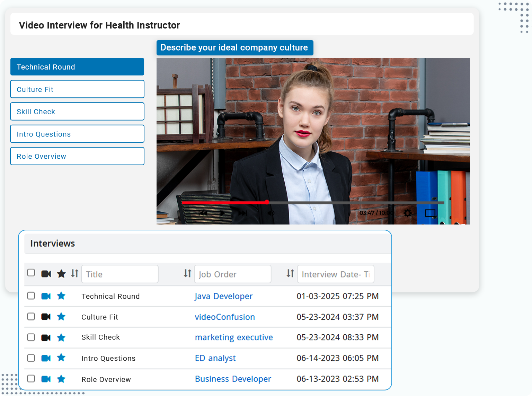This screenshot has height=396, width=532.
Task: Switch to the Culture Fit section
Action: point(77,89)
